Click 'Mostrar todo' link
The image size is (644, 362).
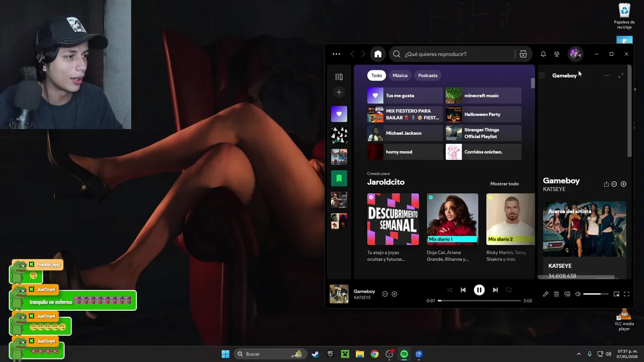(504, 184)
